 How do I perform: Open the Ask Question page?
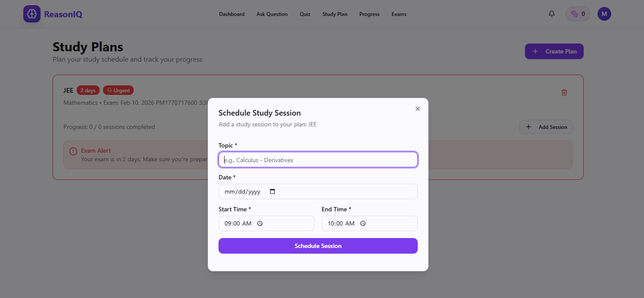pos(272,14)
